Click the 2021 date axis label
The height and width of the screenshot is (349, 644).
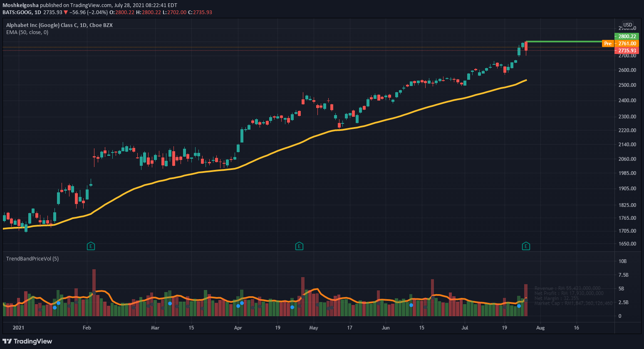click(18, 328)
